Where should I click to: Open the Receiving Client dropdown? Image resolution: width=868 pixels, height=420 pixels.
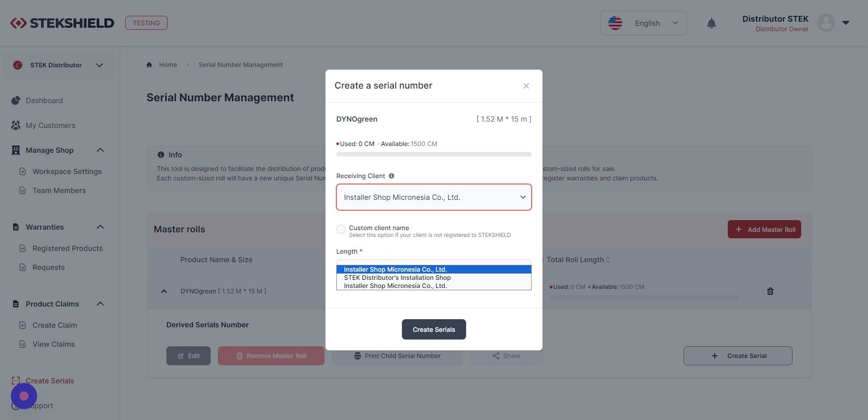point(434,197)
